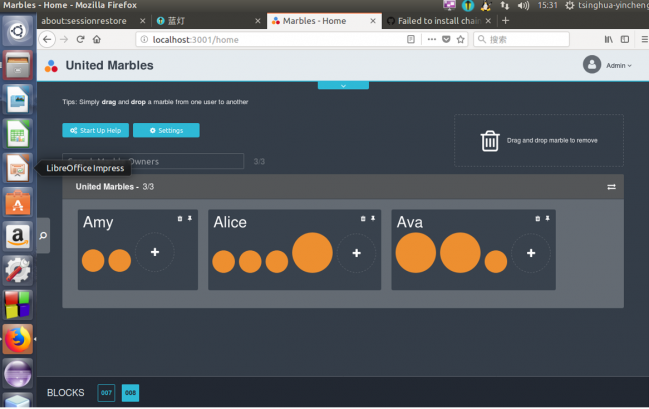
Task: Add a new marble for Ava
Action: pyautogui.click(x=531, y=253)
